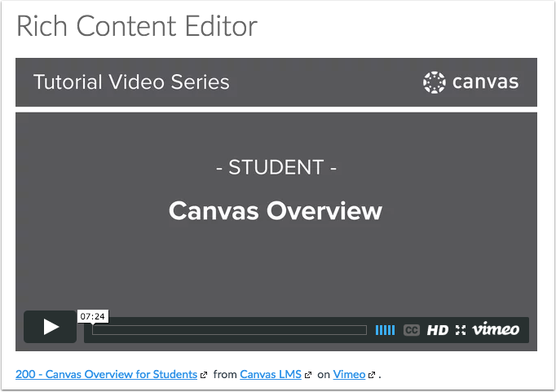Open the Canvas LMS link
This screenshot has width=556, height=392.
tap(271, 374)
